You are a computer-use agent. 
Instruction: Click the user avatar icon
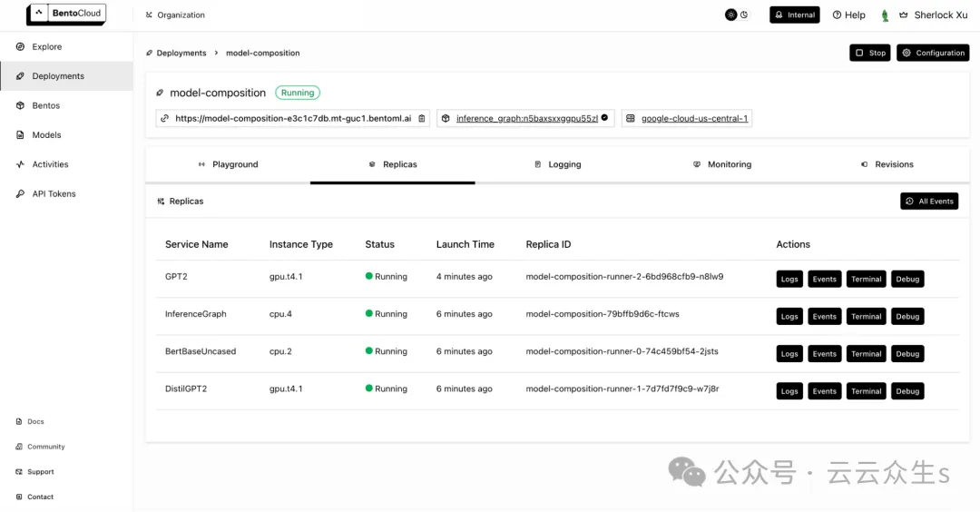(885, 15)
